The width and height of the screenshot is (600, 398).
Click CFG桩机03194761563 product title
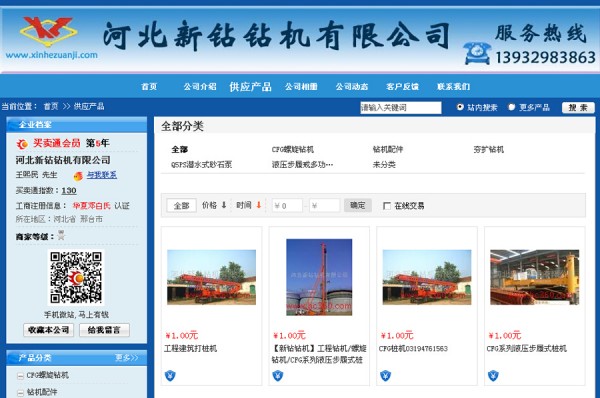click(x=413, y=348)
